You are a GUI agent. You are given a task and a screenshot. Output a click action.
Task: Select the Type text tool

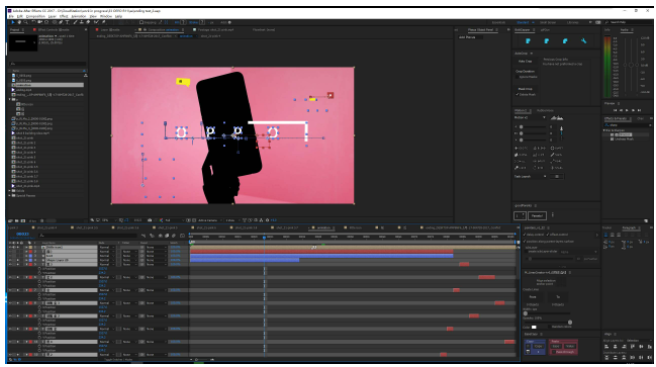pos(67,22)
